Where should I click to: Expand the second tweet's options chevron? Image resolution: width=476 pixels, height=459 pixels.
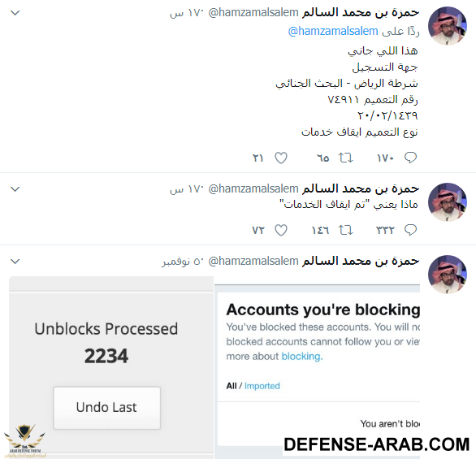pos(15,189)
